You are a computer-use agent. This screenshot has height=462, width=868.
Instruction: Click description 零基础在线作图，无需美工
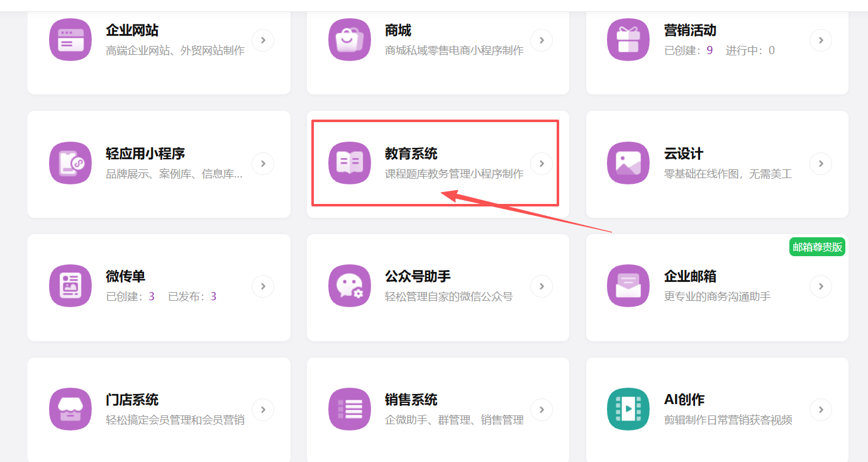pos(728,174)
